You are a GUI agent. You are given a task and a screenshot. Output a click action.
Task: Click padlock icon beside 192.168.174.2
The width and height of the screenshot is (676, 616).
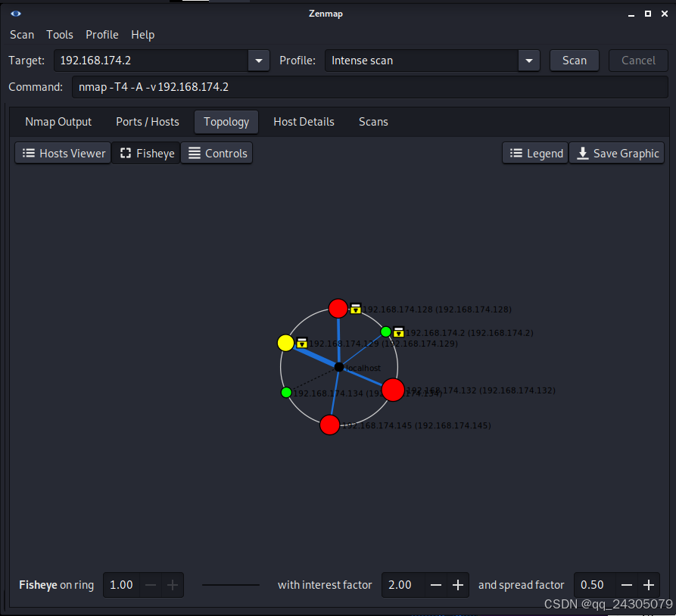(x=399, y=332)
